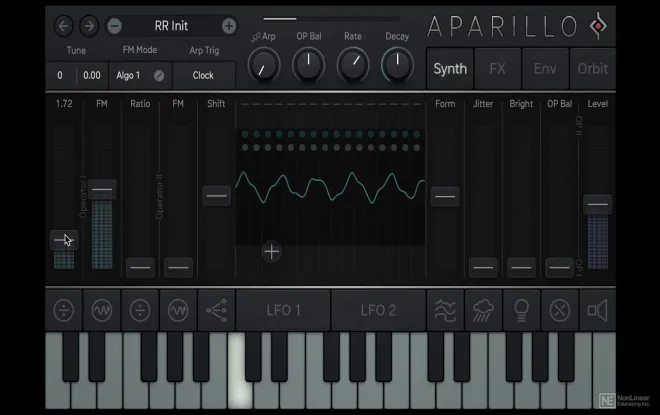Click the Jitter rain cloud icon

(483, 311)
